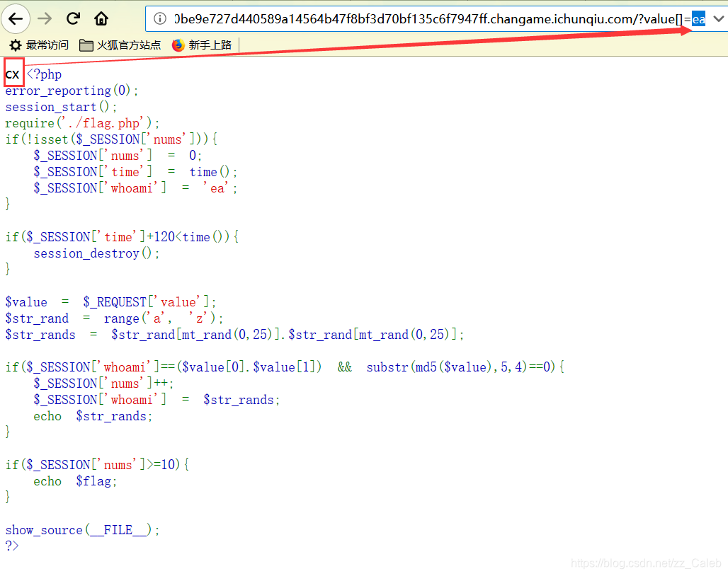Show site information for this page

[x=160, y=19]
